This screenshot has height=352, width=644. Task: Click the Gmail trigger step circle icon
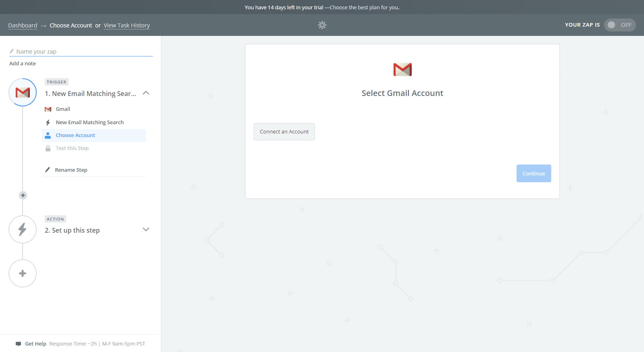coord(23,92)
